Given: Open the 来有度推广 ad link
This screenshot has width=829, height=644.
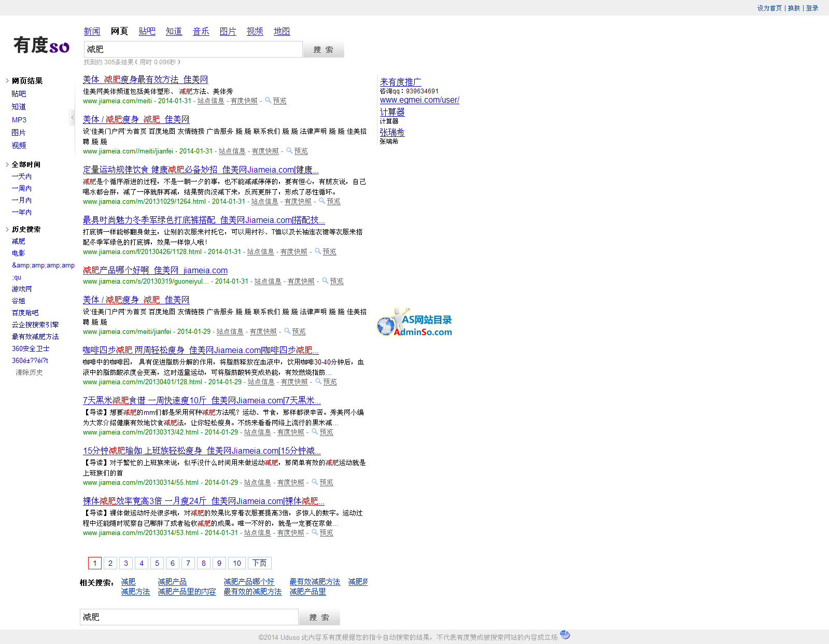Looking at the screenshot, I should (x=400, y=82).
